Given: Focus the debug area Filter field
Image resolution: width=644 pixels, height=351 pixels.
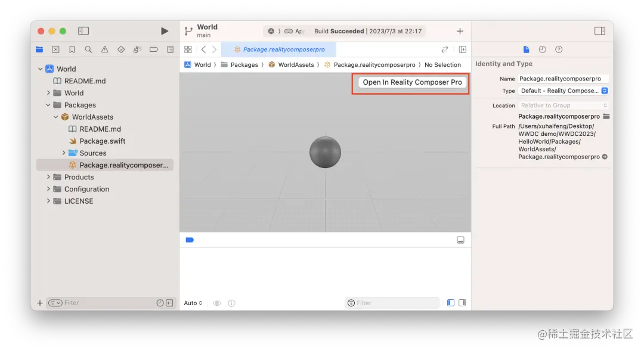Looking at the screenshot, I should (x=392, y=303).
